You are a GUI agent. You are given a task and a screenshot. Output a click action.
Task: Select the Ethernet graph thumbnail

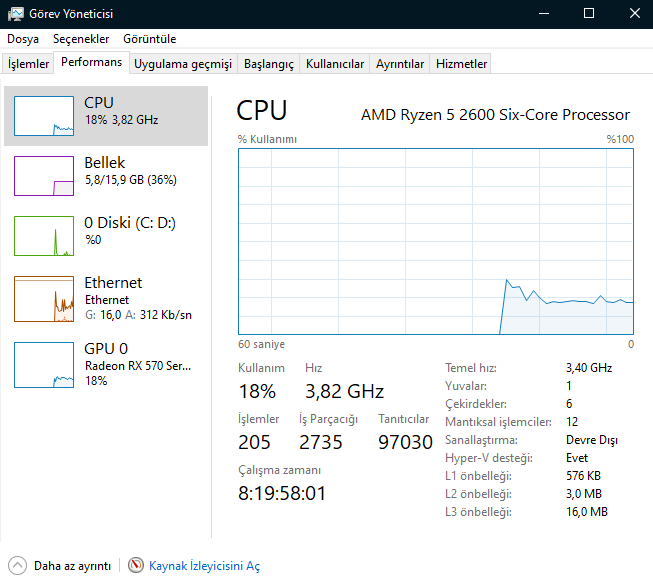tap(44, 299)
